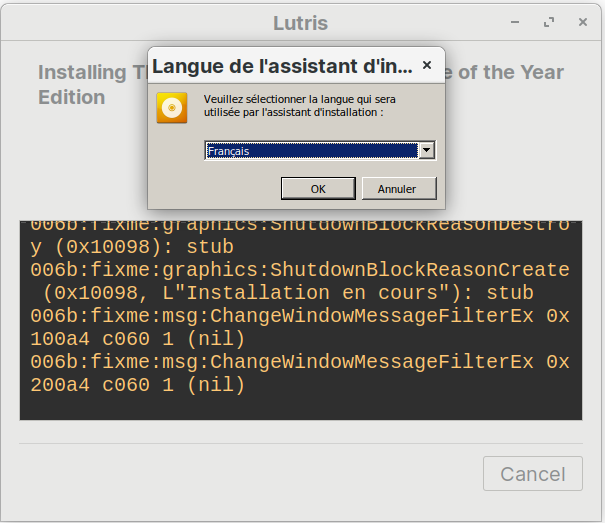605x523 pixels.
Task: Click the ShutdownBlockReasonCreate log line
Action: (x=300, y=270)
